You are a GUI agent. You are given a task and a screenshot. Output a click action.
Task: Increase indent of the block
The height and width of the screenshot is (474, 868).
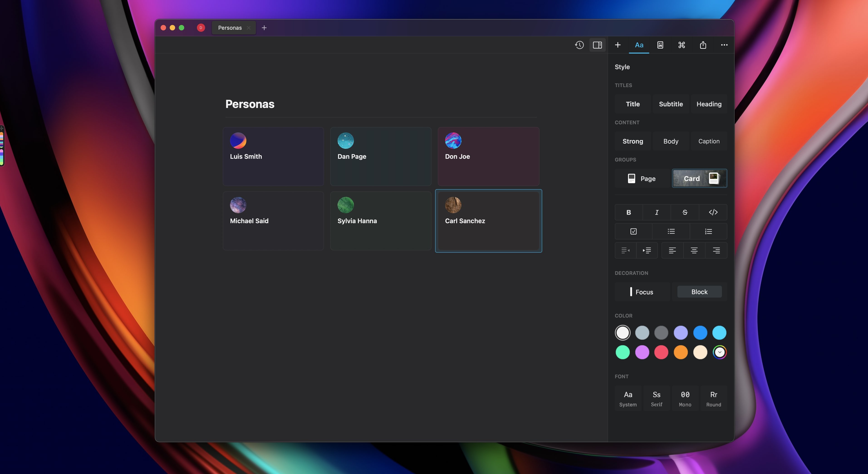pos(647,250)
